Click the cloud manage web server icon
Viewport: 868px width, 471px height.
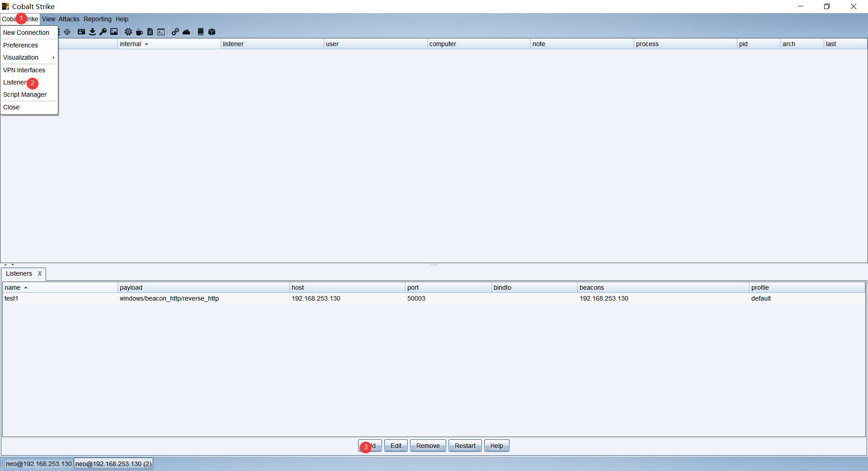point(186,32)
